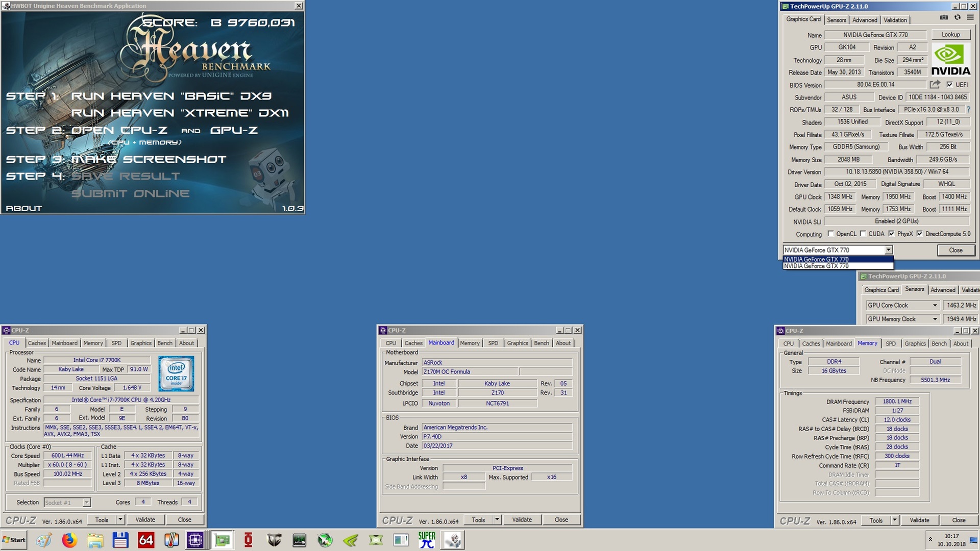Toggle the UEFI checkbox in GPU-Z
980x551 pixels.
(949, 85)
